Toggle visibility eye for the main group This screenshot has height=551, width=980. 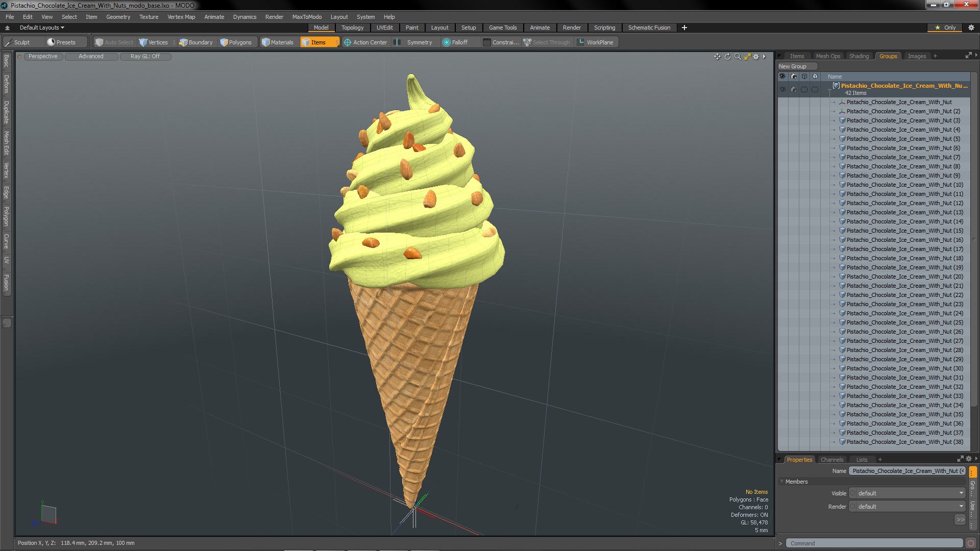click(782, 89)
